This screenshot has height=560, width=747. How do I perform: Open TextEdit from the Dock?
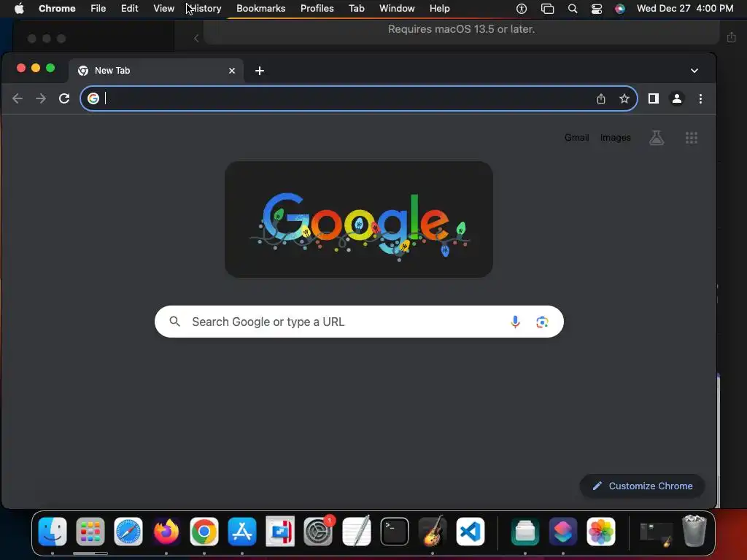[356, 532]
